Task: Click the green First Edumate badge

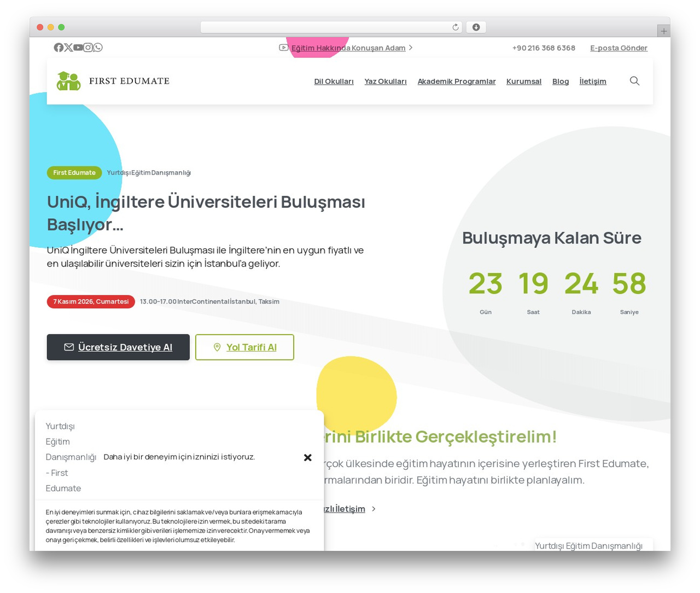Action: tap(74, 173)
